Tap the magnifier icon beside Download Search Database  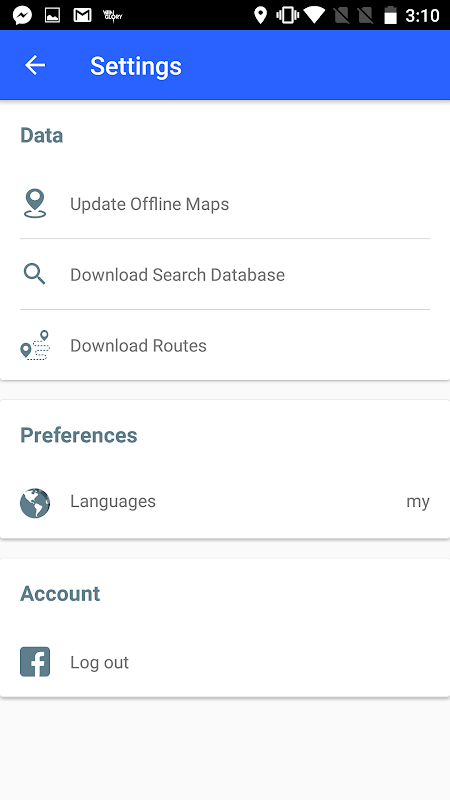coord(35,274)
